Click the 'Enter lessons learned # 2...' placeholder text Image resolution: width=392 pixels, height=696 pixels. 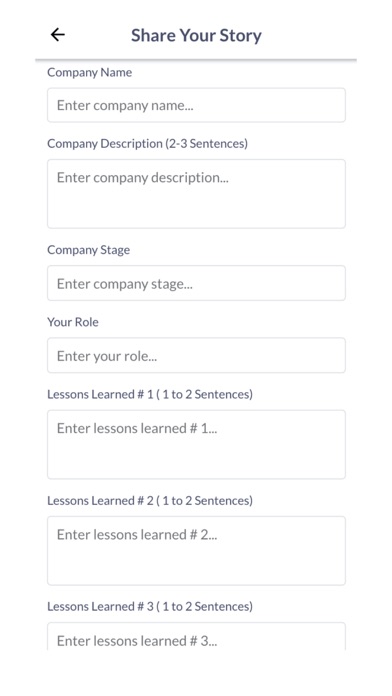(x=137, y=534)
